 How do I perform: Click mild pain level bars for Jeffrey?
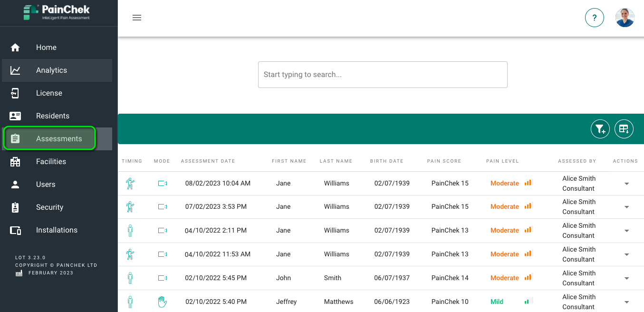coord(529,301)
